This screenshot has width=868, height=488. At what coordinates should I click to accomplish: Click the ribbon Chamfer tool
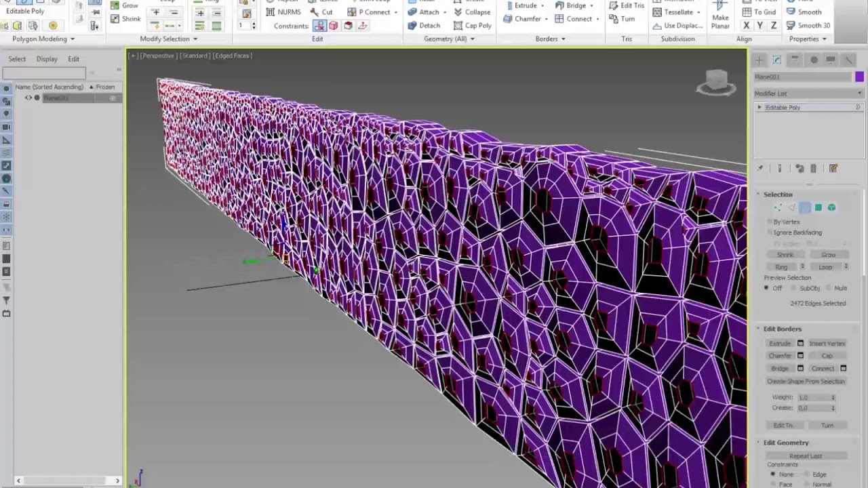point(522,18)
